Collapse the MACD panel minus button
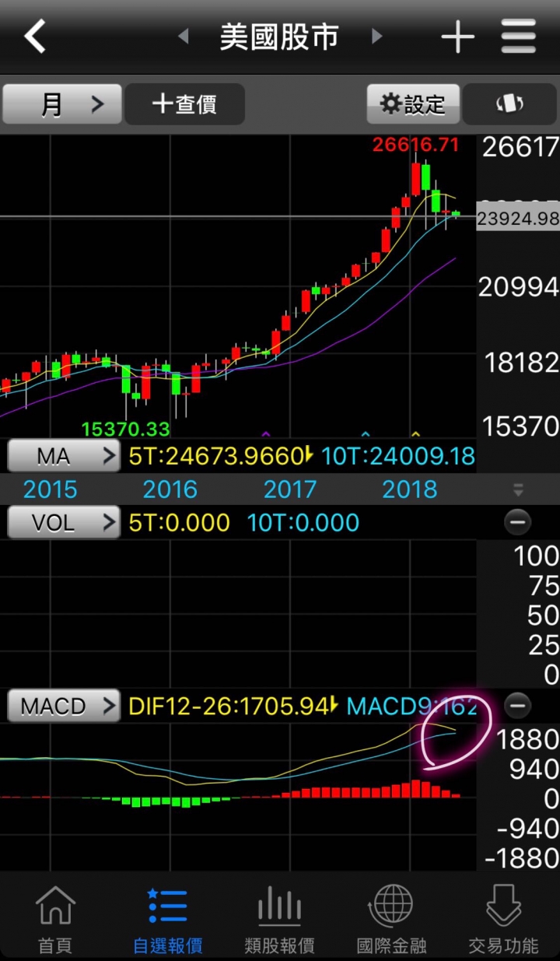 tap(517, 706)
